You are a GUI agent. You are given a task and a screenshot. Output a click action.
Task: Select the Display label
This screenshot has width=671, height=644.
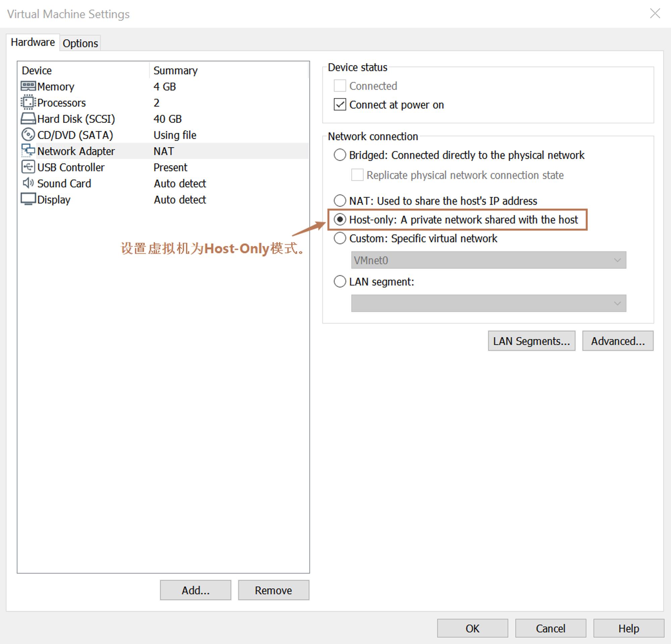point(54,200)
